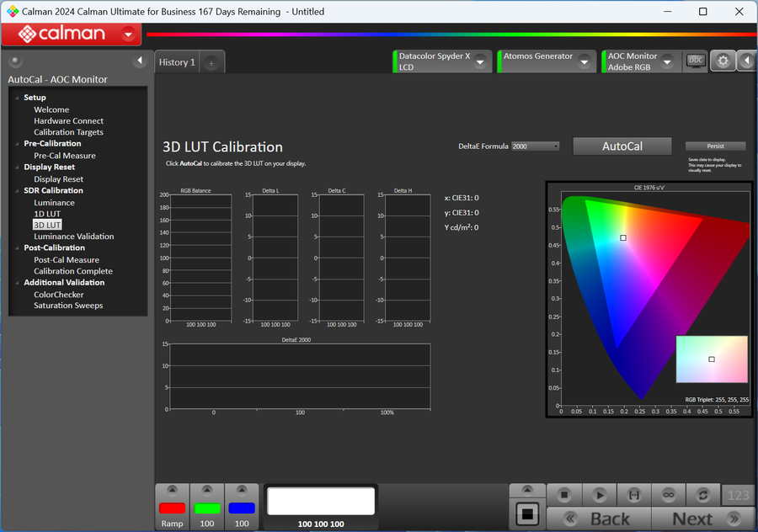Click the 123 numeric readout button
Image resolution: width=758 pixels, height=532 pixels.
[x=738, y=495]
